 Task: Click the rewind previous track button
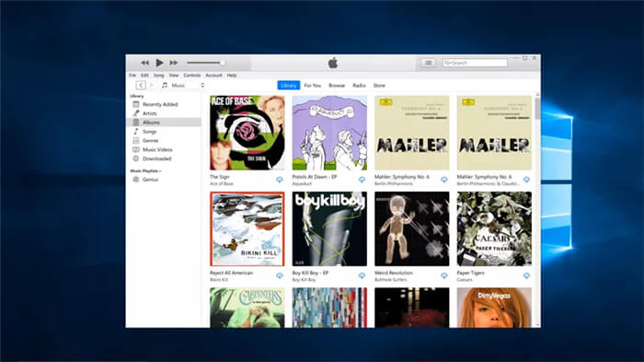[144, 63]
